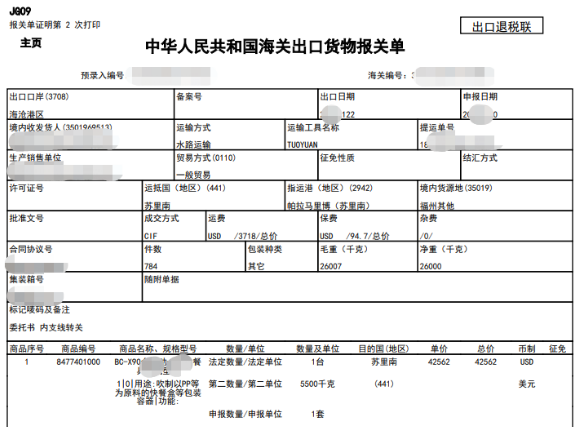Click the 指运港 帕拉马里博 cell
The width and height of the screenshot is (576, 427).
point(351,195)
